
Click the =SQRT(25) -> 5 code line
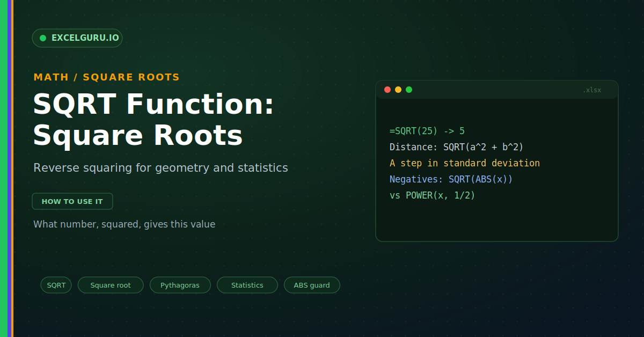427,131
